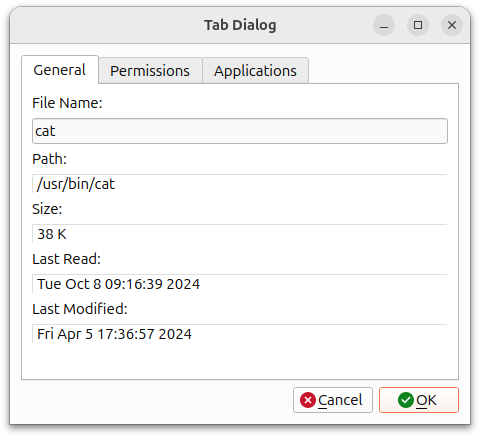
Task: Click the Size: label
Action: pos(47,209)
